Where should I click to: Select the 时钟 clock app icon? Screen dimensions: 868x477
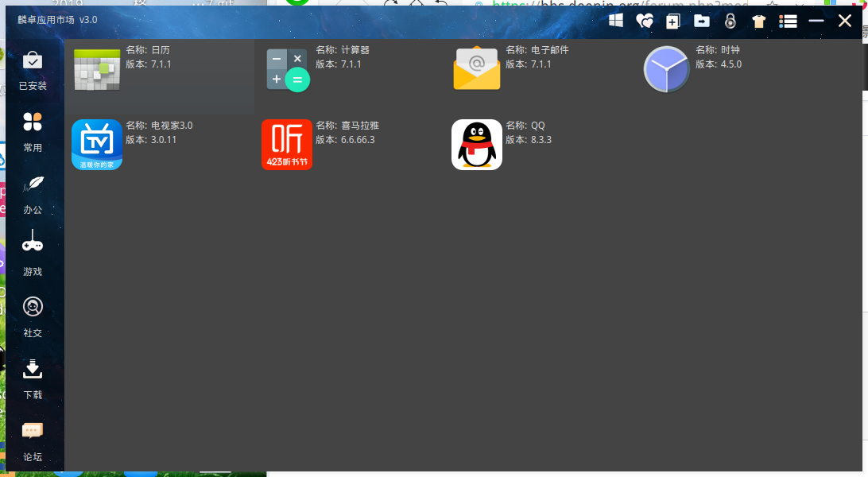click(x=666, y=69)
